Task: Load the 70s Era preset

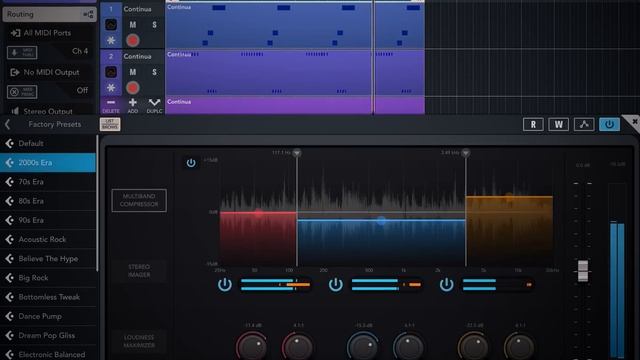Action: [48, 182]
